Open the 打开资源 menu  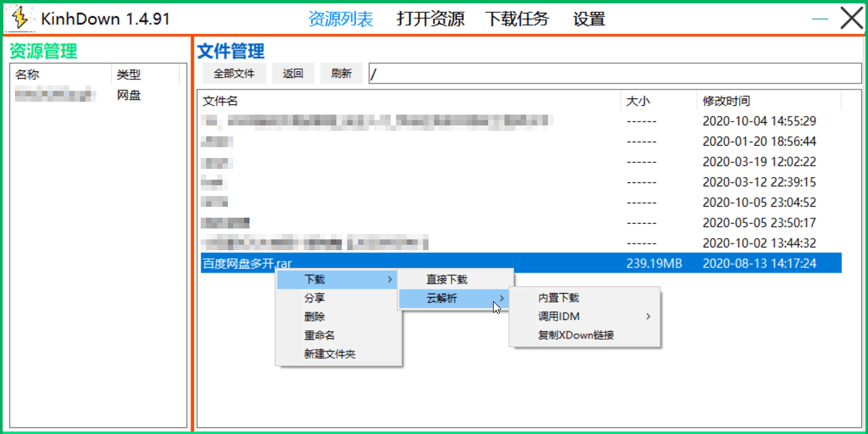coord(431,19)
